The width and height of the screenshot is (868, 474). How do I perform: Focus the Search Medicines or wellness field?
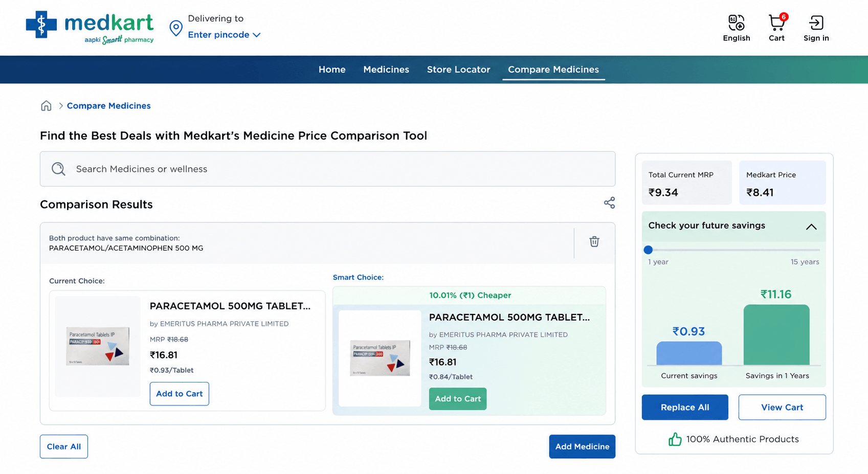pyautogui.click(x=327, y=169)
